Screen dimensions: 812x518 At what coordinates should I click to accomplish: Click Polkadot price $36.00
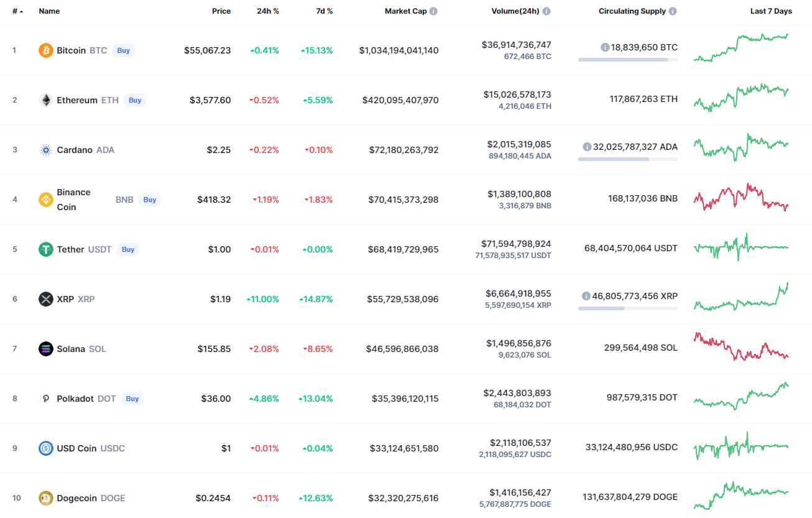(x=215, y=399)
